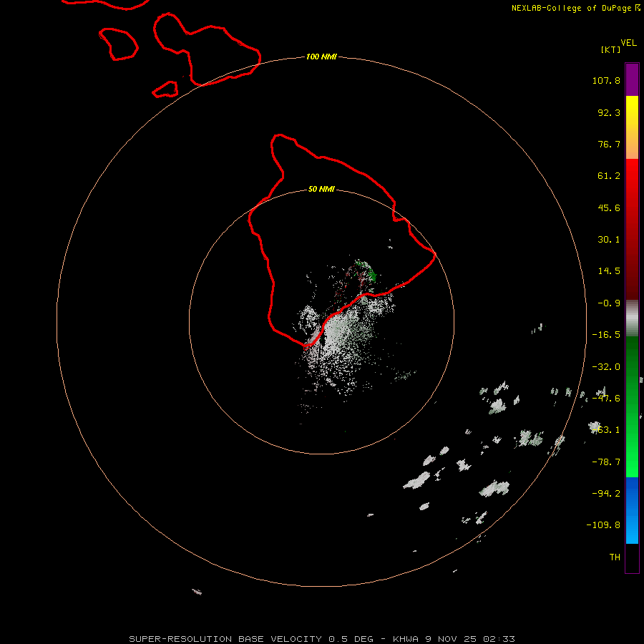Click the 76.7 velocity scale value
This screenshot has height=644, width=644.
point(609,144)
